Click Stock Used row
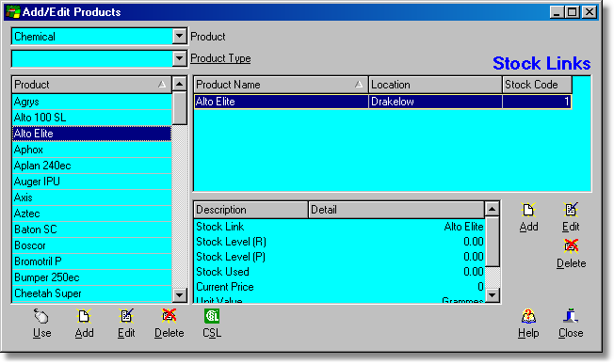 pos(339,272)
